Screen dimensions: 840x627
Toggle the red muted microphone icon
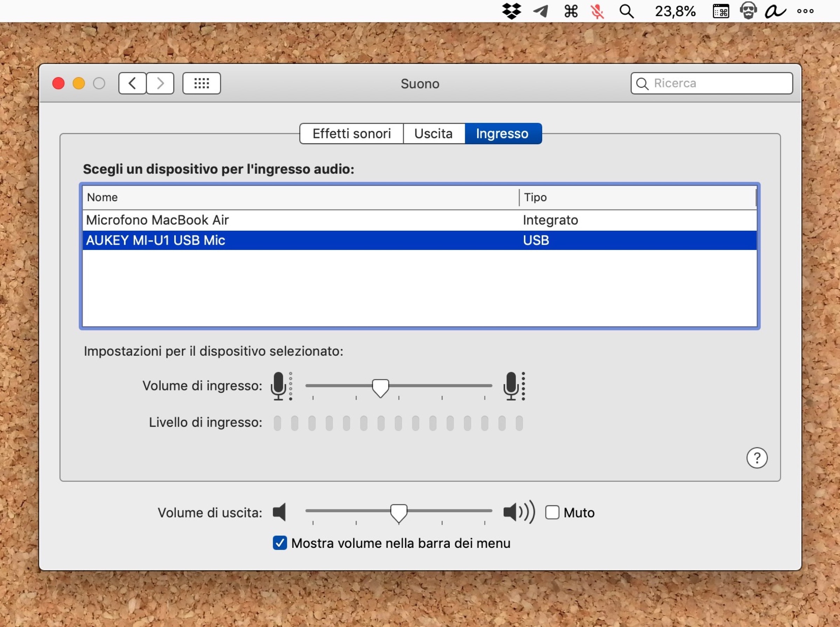597,12
